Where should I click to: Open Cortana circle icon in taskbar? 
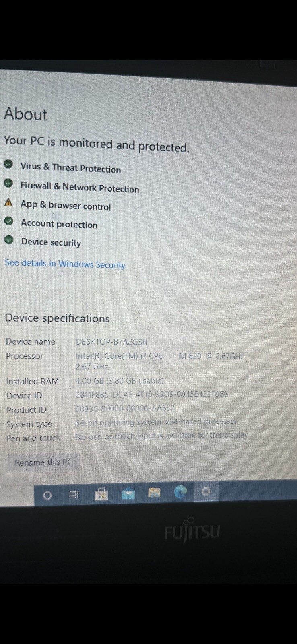coord(47,495)
